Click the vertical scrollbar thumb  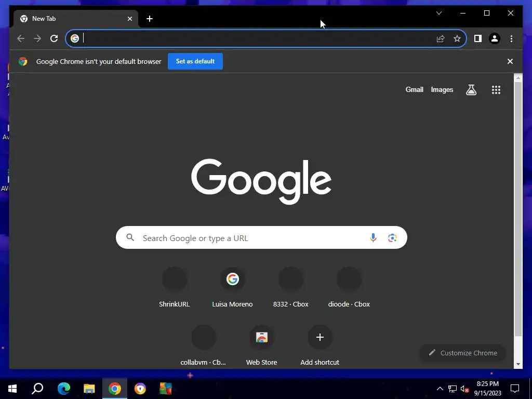[x=518, y=209]
